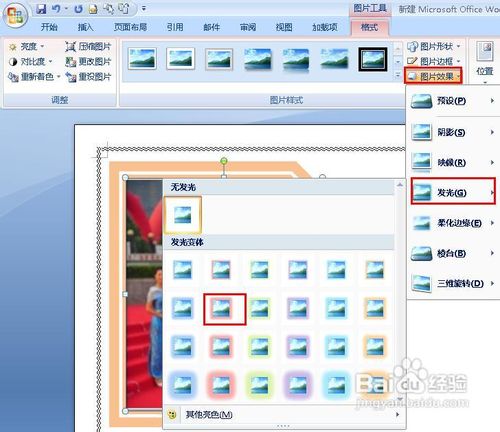Choose the second-row aqua glow variation
Screen dimensions: 500x432
click(336, 309)
